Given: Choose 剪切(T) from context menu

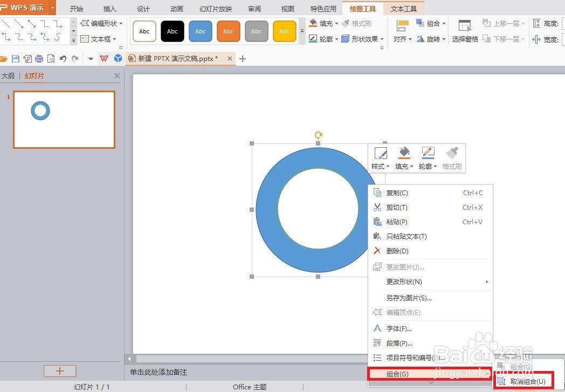Looking at the screenshot, I should (x=430, y=207).
